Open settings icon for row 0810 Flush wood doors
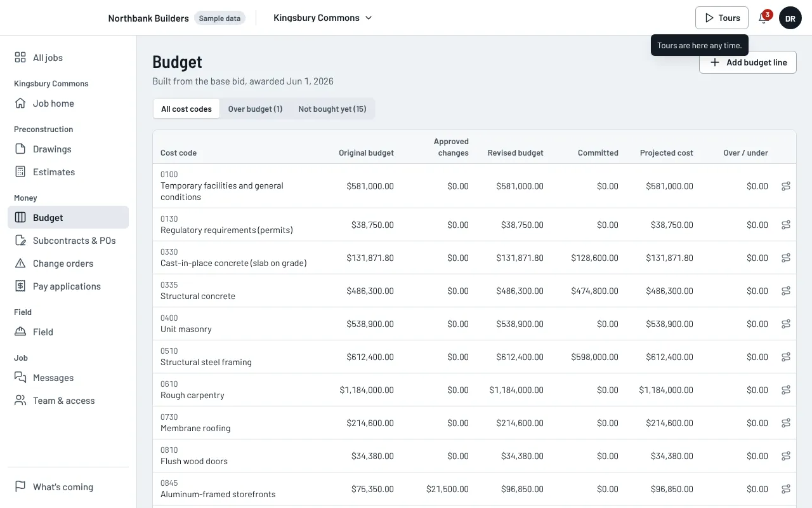 click(786, 456)
